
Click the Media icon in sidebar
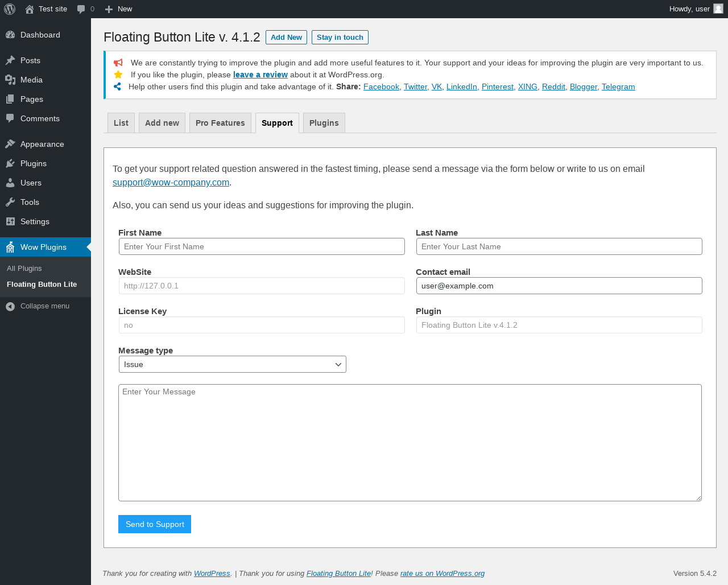click(x=10, y=80)
